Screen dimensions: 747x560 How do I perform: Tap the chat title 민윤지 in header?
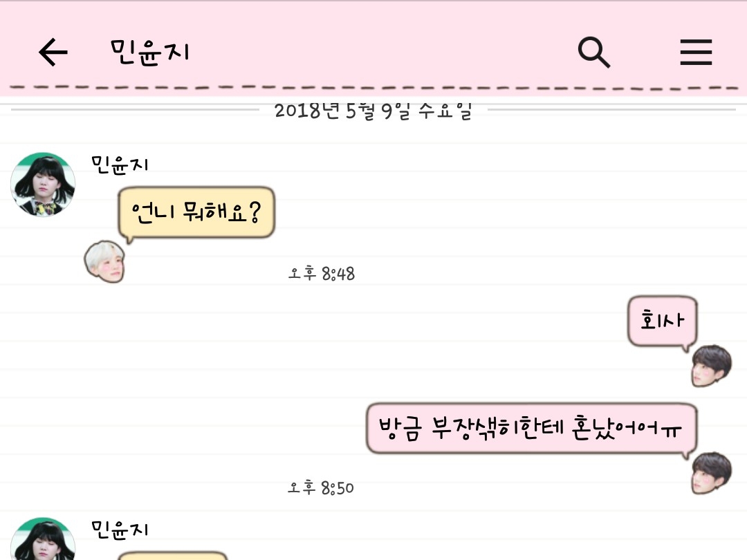coord(149,52)
